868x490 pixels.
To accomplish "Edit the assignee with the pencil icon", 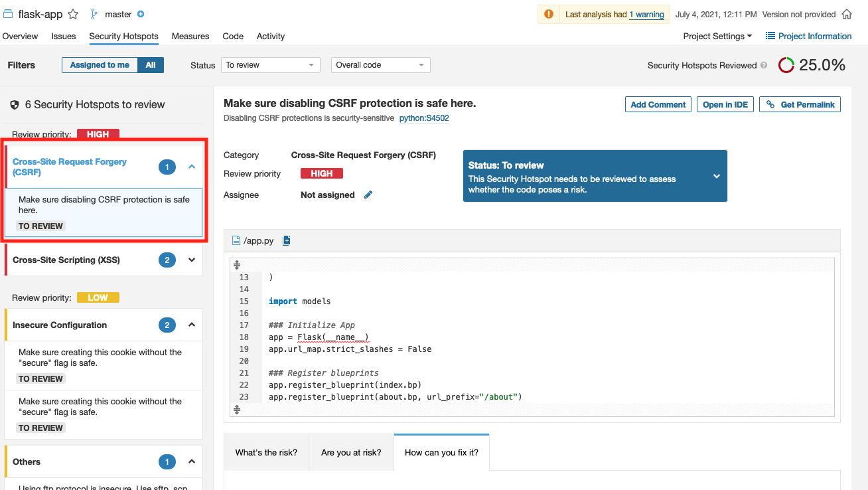I will tap(368, 195).
